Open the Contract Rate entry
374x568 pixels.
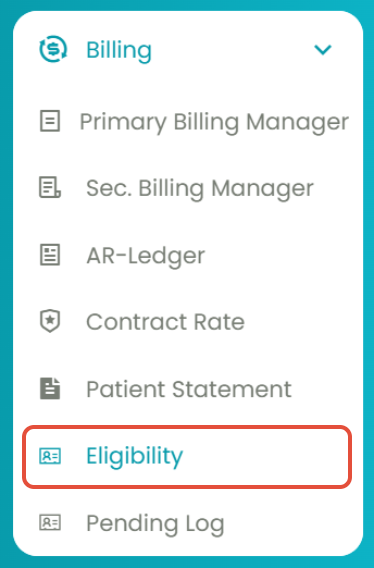tap(165, 322)
